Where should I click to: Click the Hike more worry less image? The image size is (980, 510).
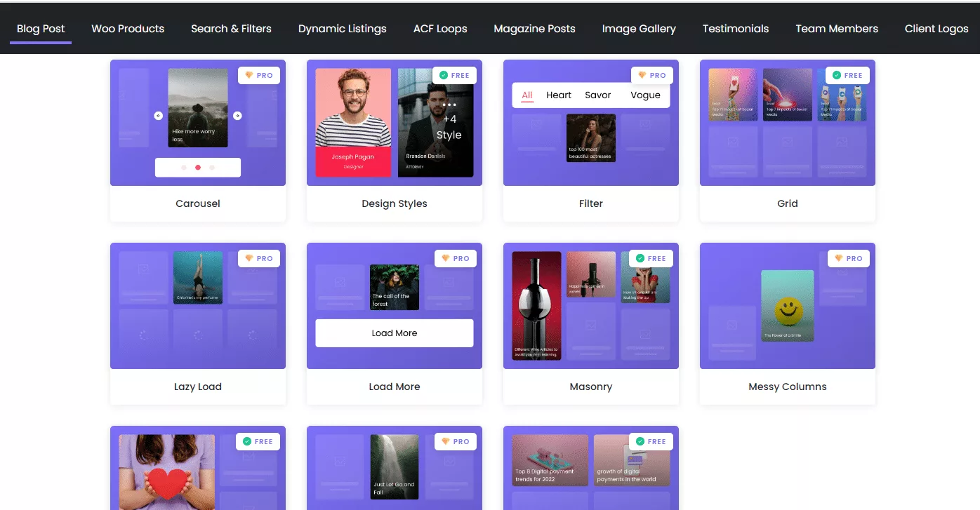pyautogui.click(x=198, y=107)
